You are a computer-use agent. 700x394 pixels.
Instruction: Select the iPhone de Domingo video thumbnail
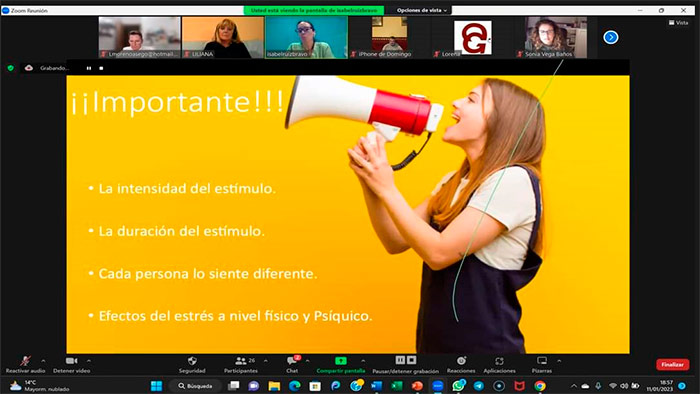coord(389,37)
